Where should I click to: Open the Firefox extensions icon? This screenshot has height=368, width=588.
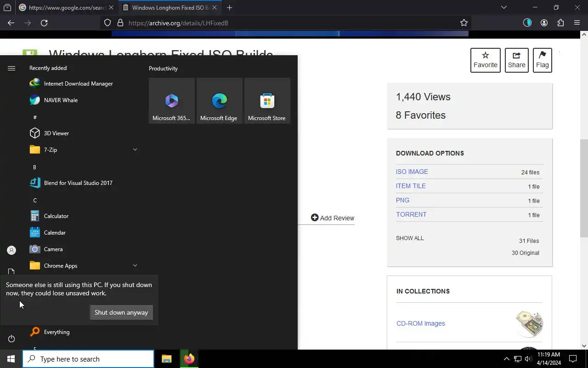pyautogui.click(x=560, y=23)
